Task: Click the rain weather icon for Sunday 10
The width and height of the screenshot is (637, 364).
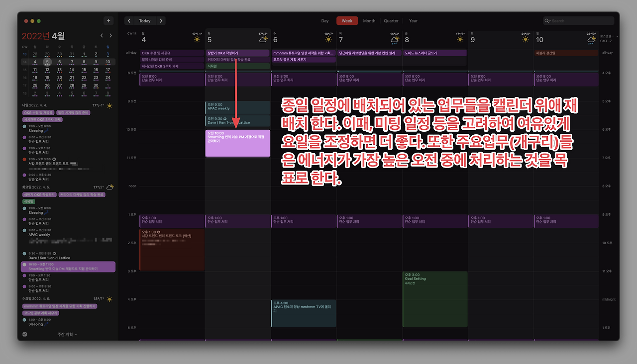Action: pos(592,39)
